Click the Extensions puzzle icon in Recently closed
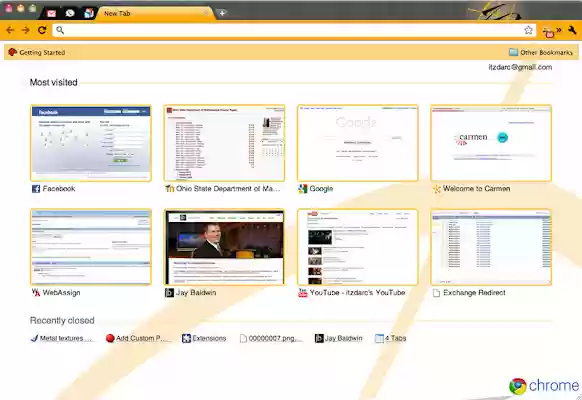 tap(186, 338)
